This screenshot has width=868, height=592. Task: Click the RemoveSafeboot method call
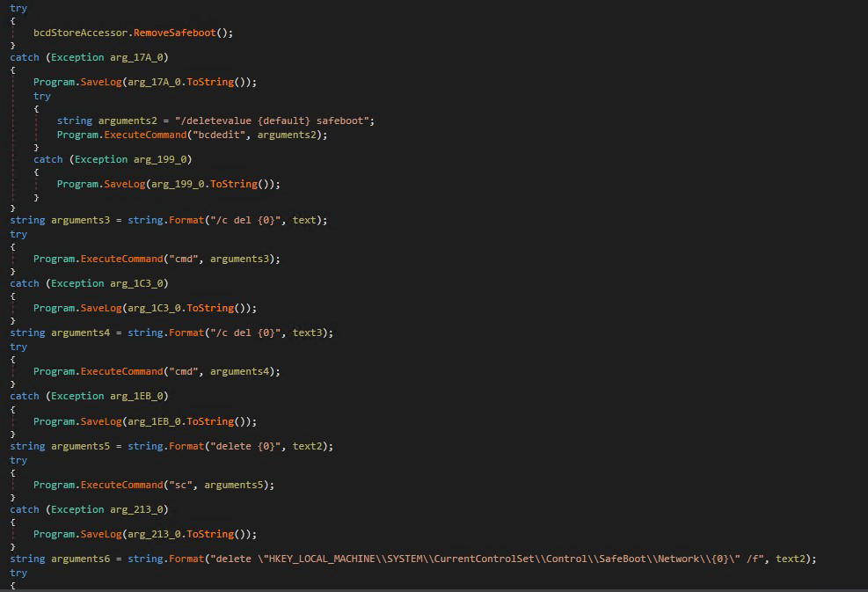point(174,33)
